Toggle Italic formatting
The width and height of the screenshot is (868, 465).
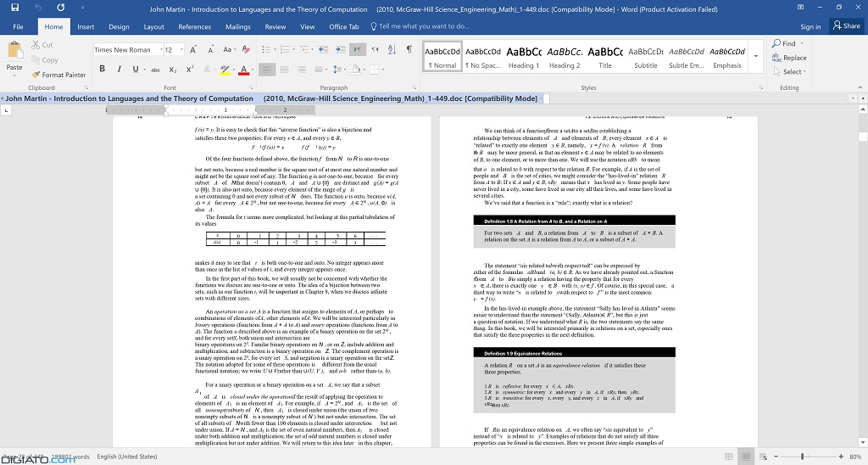click(x=119, y=70)
